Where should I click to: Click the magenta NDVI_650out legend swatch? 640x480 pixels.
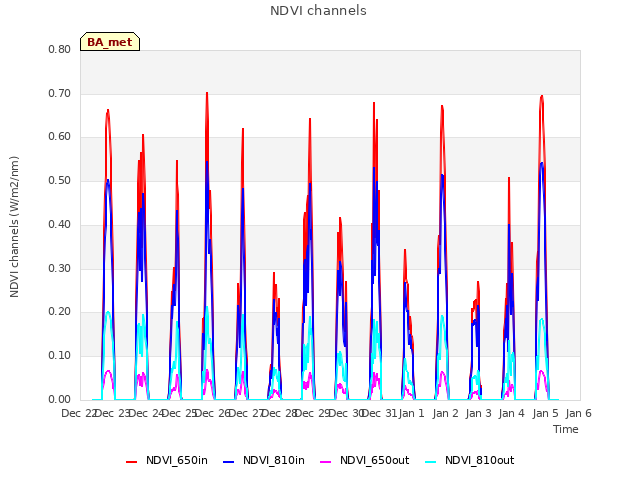click(325, 462)
